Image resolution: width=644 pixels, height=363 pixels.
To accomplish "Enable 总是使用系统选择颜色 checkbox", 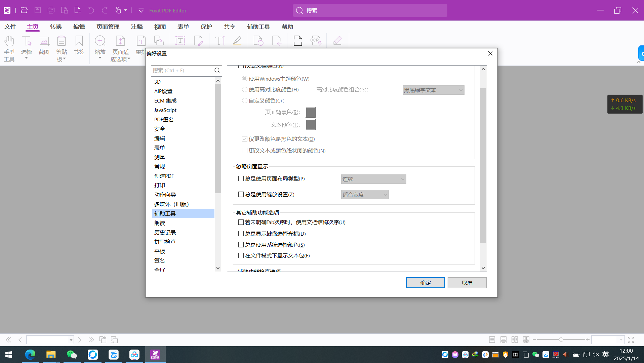I will [x=241, y=245].
